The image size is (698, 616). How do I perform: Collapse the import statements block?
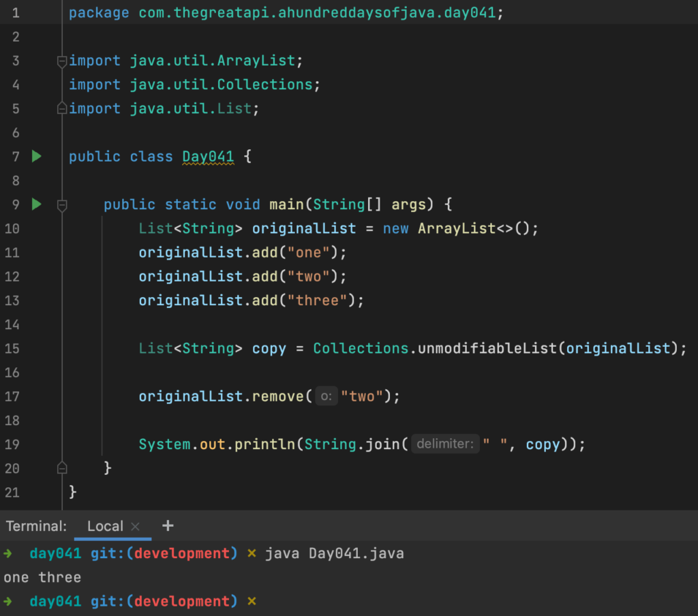(x=61, y=61)
